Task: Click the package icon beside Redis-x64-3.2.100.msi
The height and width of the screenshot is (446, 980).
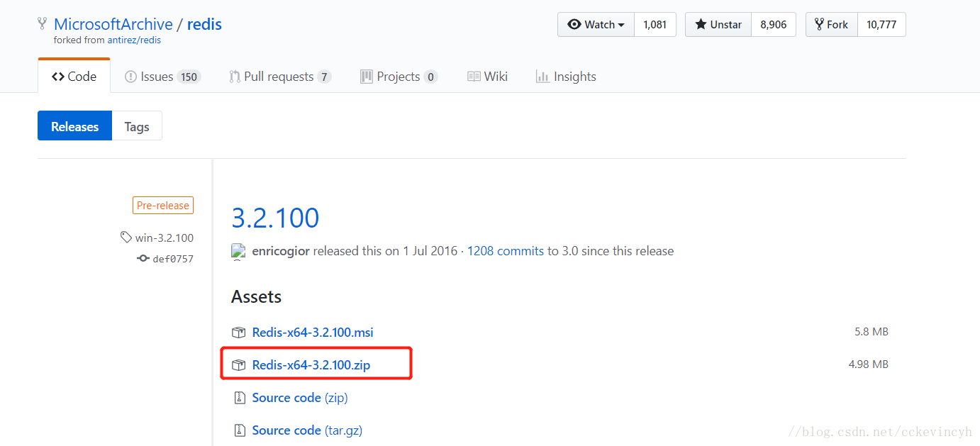Action: (239, 333)
